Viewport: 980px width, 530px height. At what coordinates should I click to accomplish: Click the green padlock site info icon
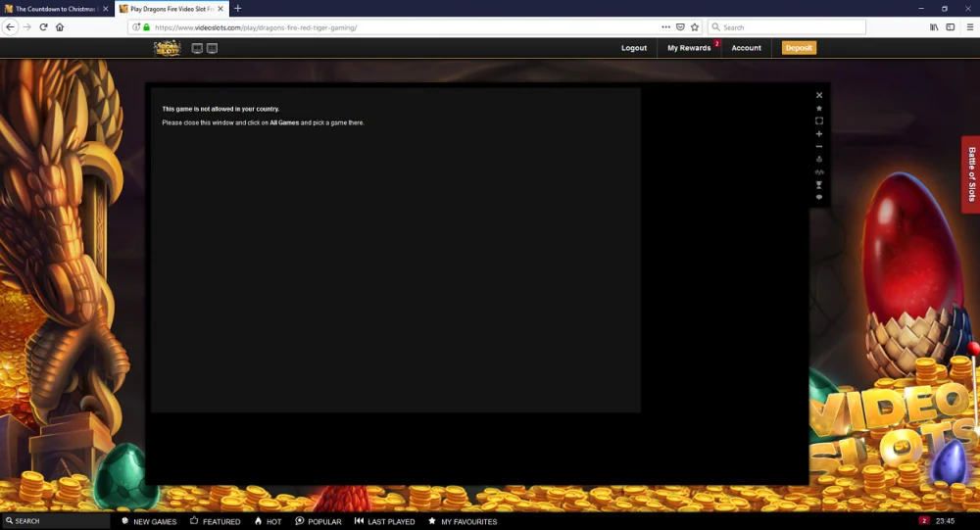146,26
